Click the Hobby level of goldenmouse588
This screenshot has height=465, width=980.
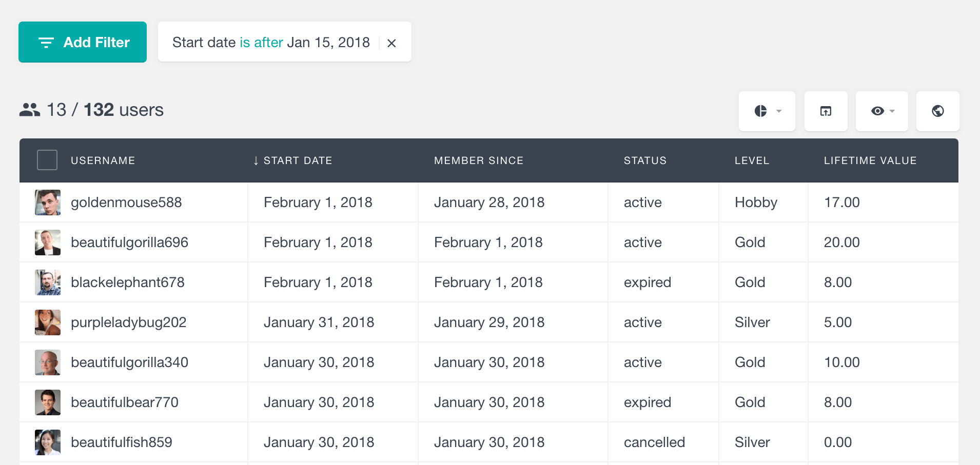(756, 203)
